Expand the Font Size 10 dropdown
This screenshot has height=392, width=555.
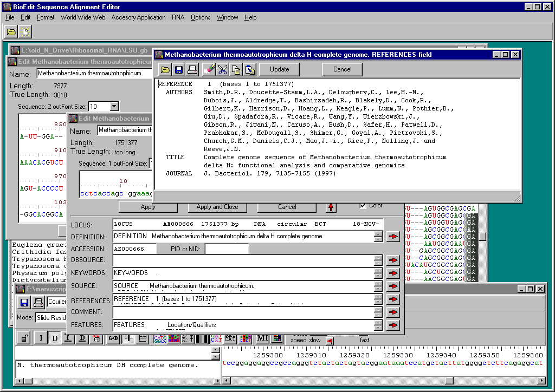pyautogui.click(x=114, y=106)
